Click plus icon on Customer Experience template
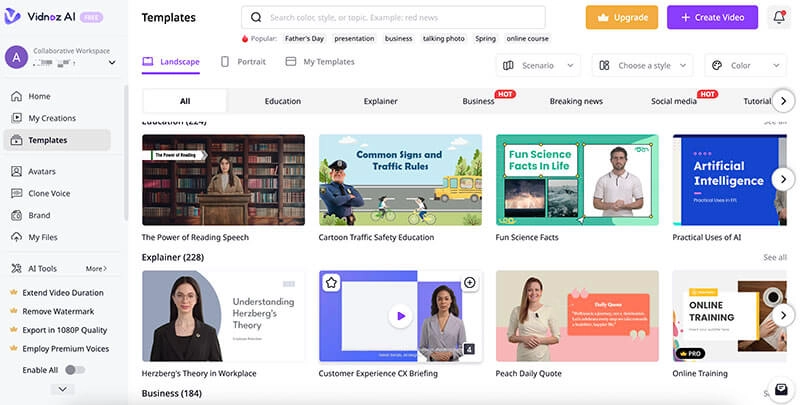The height and width of the screenshot is (405, 800). 469,283
